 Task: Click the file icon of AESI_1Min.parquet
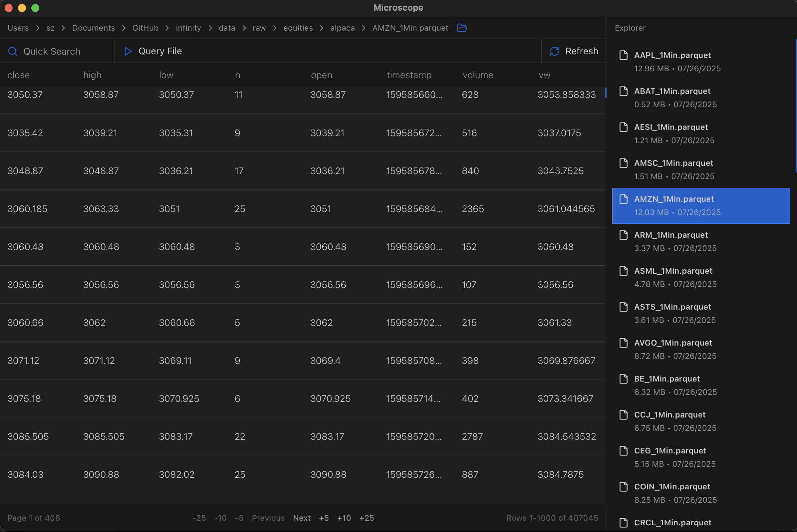pyautogui.click(x=623, y=127)
